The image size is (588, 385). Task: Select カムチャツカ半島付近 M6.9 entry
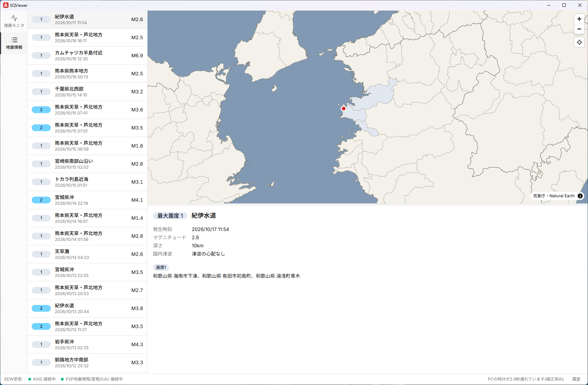coord(87,56)
